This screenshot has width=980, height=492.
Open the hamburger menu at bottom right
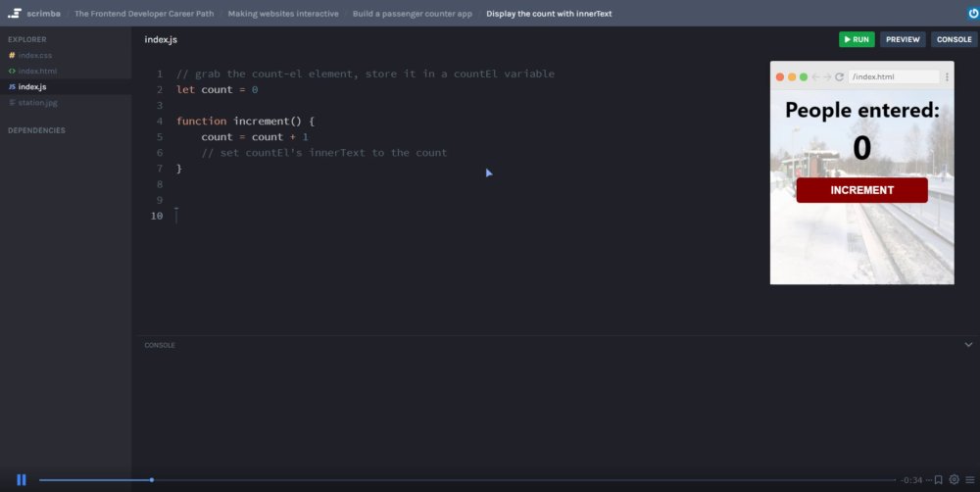coord(970,479)
